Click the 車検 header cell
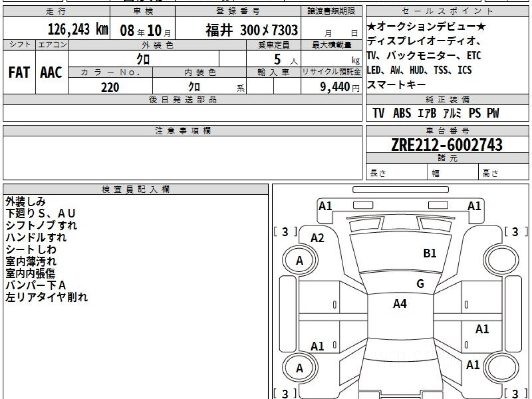532x399 pixels. pyautogui.click(x=142, y=12)
